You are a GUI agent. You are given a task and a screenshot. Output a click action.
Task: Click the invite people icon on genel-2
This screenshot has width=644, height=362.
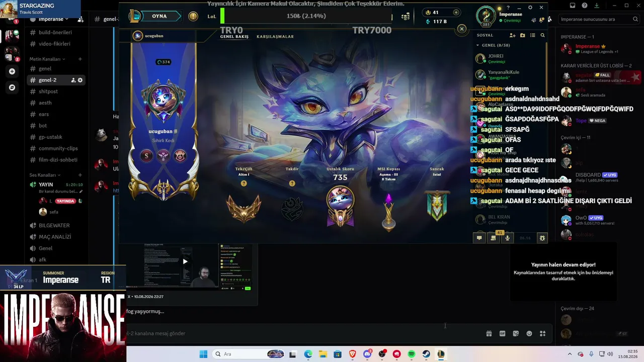(x=73, y=80)
